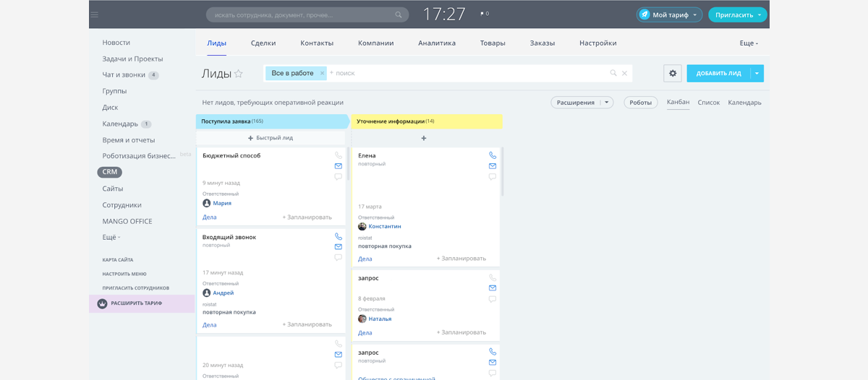Open Календарь in sidebar
The width and height of the screenshot is (868, 380).
point(120,124)
